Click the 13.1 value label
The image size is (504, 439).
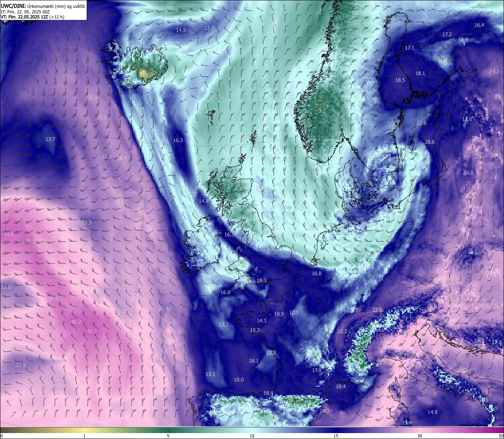point(210,374)
